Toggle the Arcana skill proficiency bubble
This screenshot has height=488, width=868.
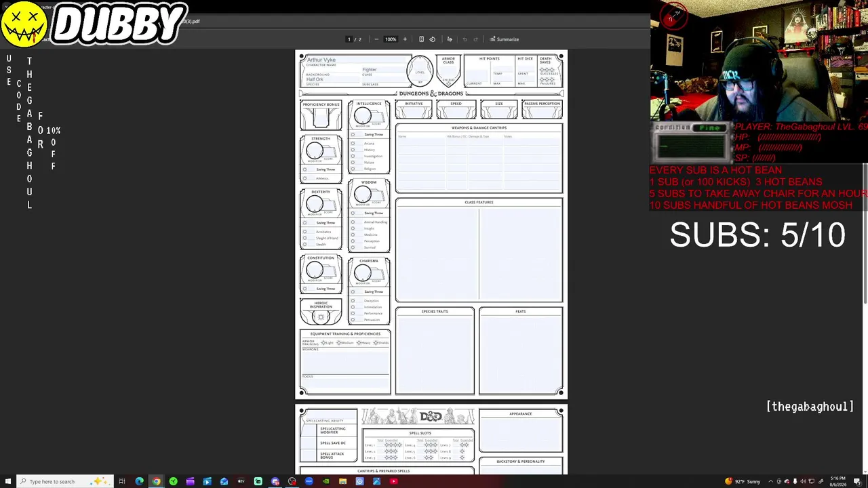click(x=353, y=144)
